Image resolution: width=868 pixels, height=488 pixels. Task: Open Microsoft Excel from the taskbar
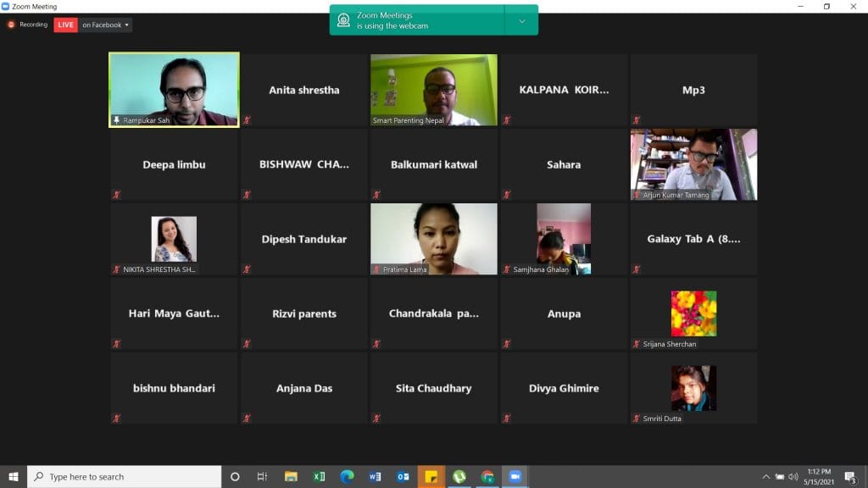[319, 476]
